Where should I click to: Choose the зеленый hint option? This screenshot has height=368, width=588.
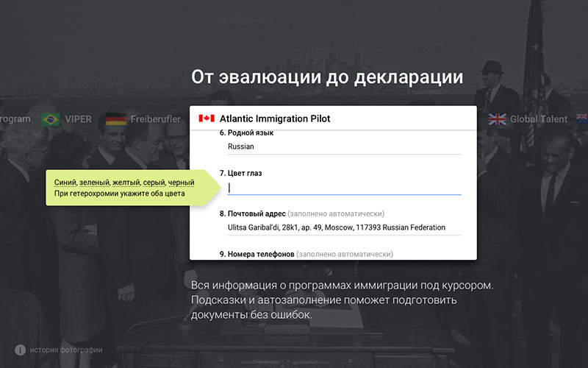point(94,183)
